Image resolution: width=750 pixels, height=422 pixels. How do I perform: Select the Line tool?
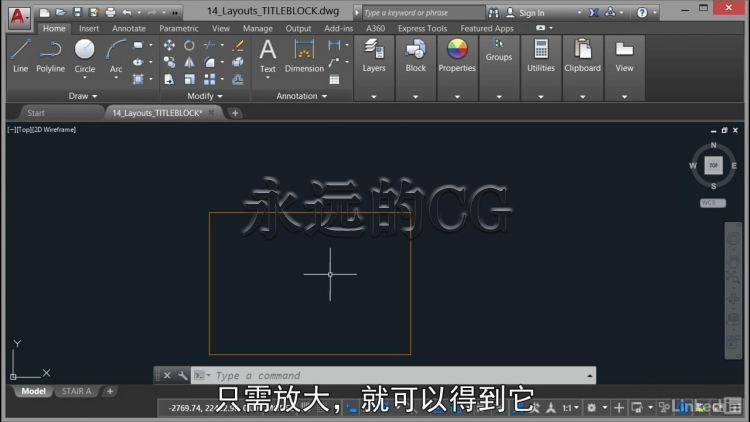tap(20, 56)
